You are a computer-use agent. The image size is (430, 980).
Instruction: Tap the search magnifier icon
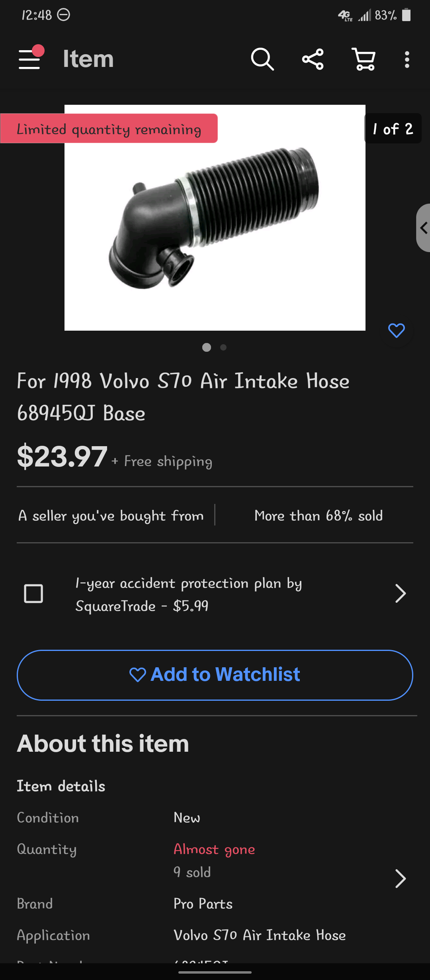click(262, 59)
